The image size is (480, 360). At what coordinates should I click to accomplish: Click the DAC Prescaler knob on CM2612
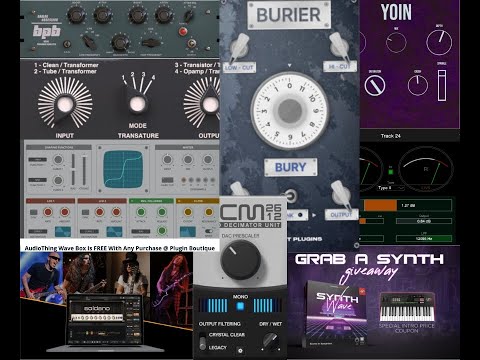(x=240, y=260)
